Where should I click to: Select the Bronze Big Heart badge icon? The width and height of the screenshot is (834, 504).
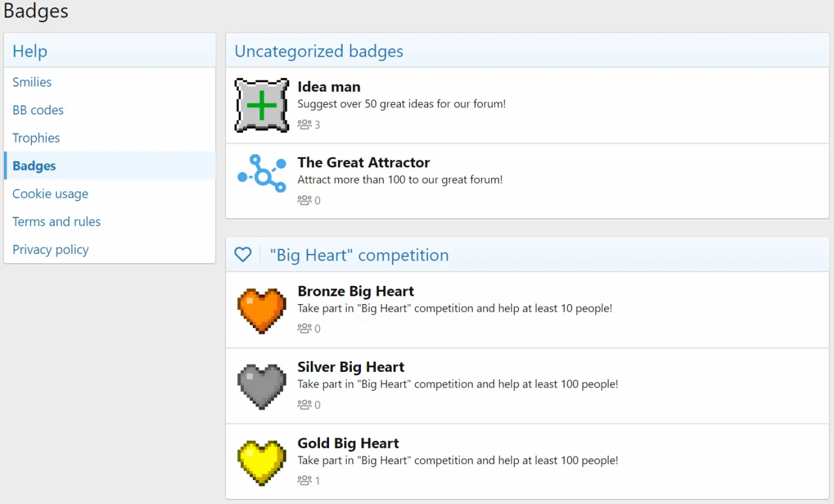[x=261, y=310]
